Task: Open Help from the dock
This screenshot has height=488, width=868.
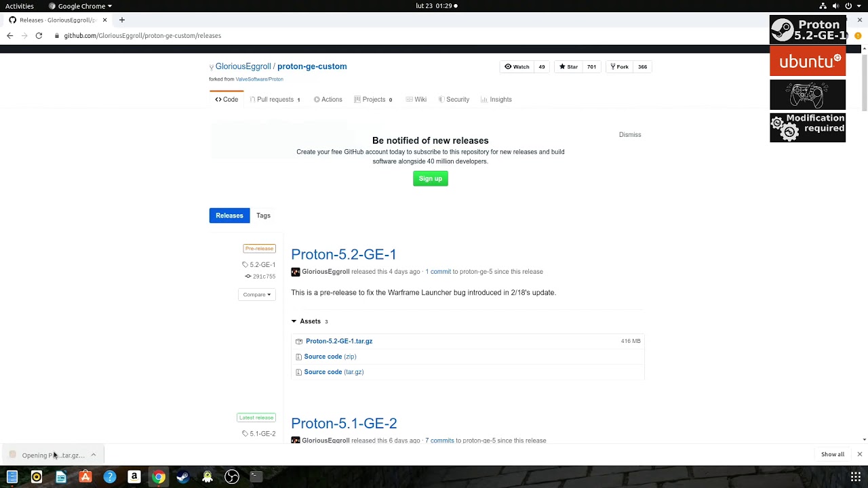Action: pos(110,477)
